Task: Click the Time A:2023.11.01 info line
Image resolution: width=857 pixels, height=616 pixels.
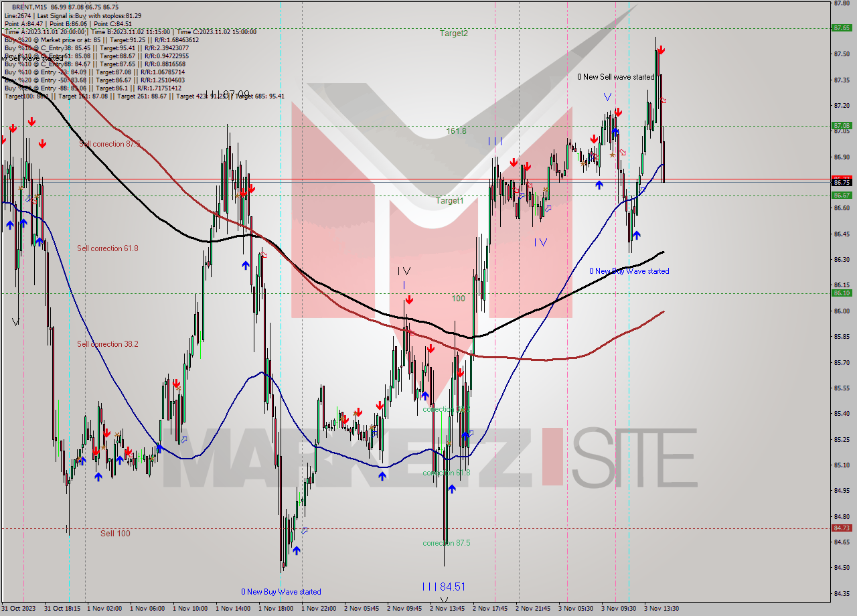Action: (x=131, y=31)
